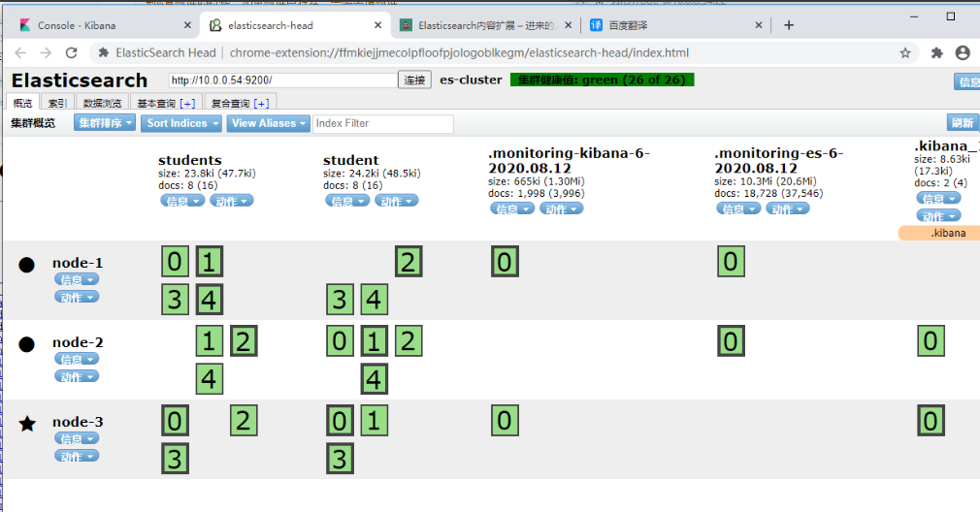The width and height of the screenshot is (980, 512).
Task: Open the 索引 indices tab
Action: [x=57, y=103]
